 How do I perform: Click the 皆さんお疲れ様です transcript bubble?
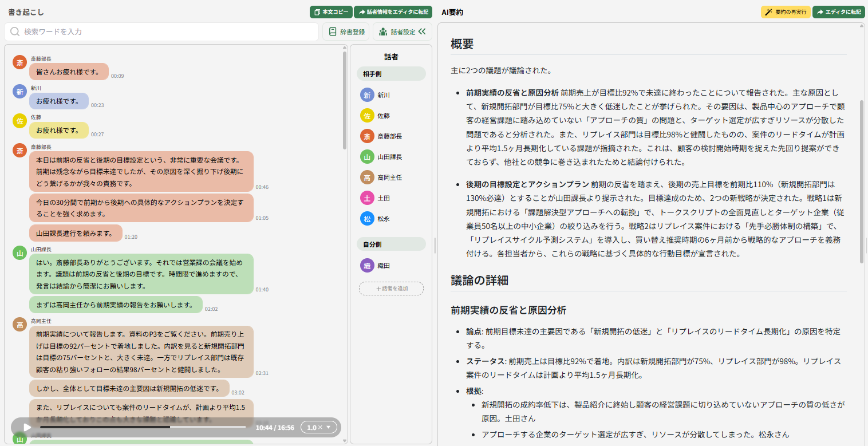point(69,72)
